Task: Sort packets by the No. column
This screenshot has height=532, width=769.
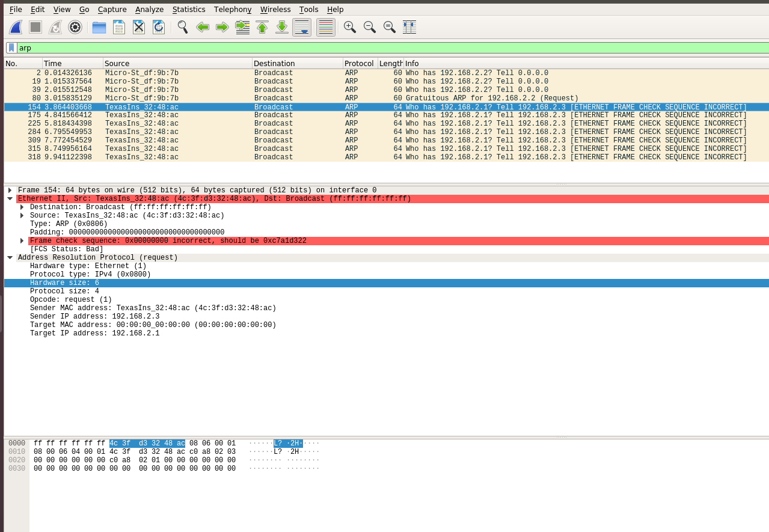Action: click(23, 63)
